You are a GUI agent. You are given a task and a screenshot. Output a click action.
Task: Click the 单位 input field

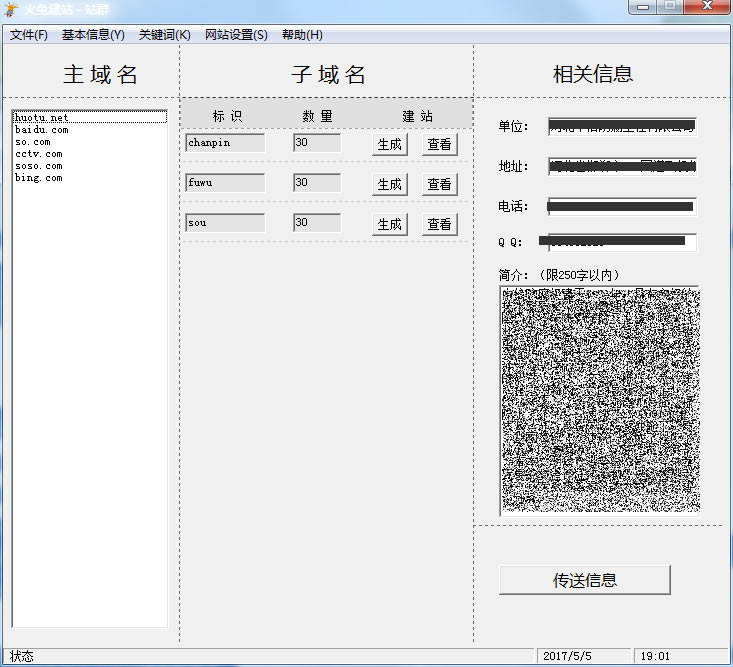point(622,126)
